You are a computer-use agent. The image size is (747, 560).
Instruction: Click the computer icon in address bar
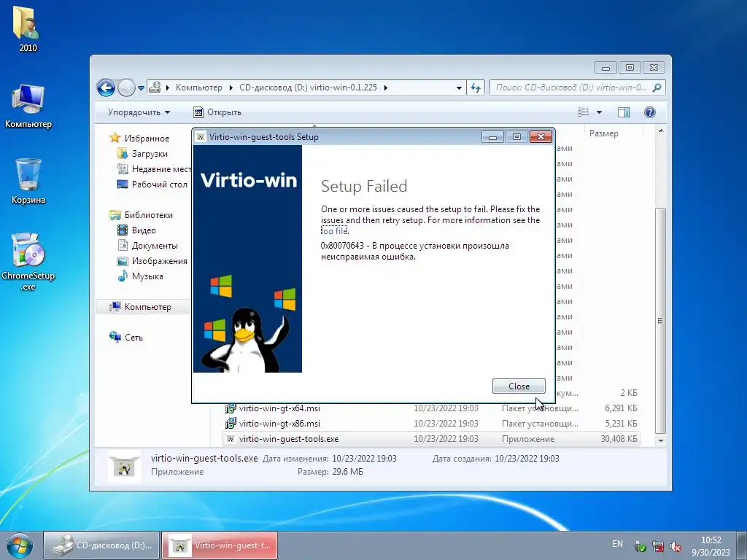tap(155, 87)
